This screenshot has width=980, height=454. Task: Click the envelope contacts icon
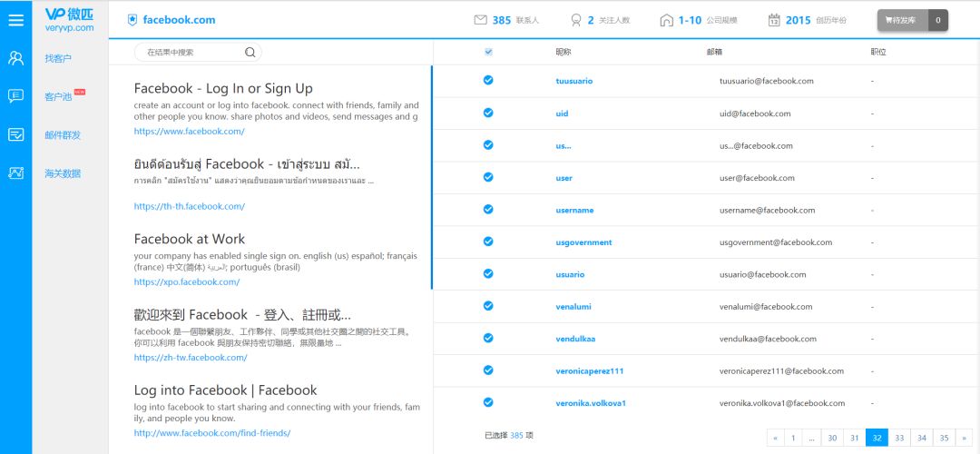tap(480, 20)
